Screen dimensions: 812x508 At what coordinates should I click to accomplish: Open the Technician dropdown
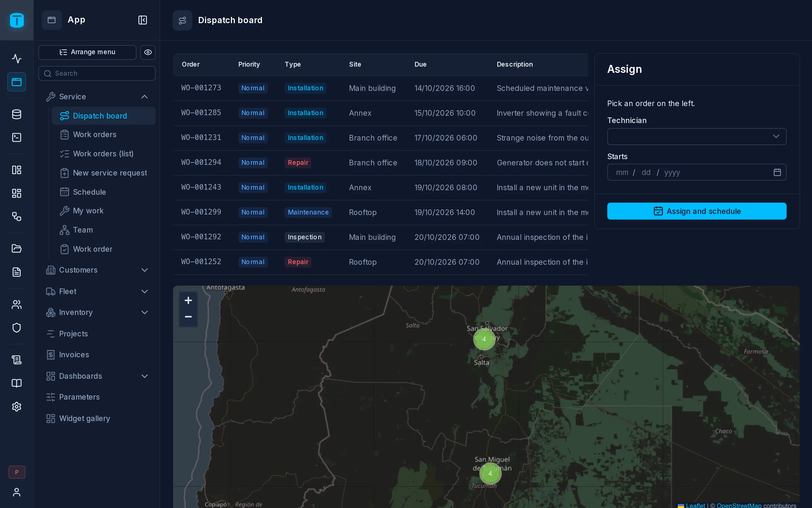pos(697,136)
